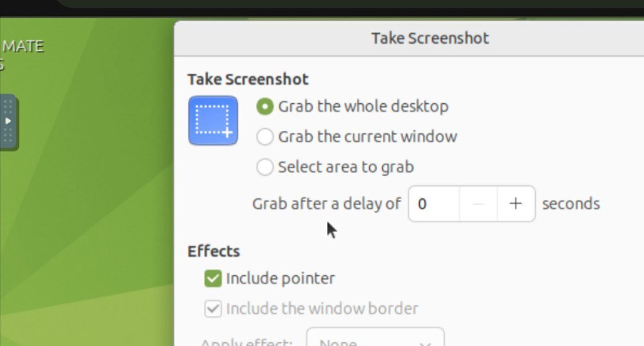The height and width of the screenshot is (346, 644).
Task: Click the Grab after a delay of label
Action: pyautogui.click(x=326, y=203)
